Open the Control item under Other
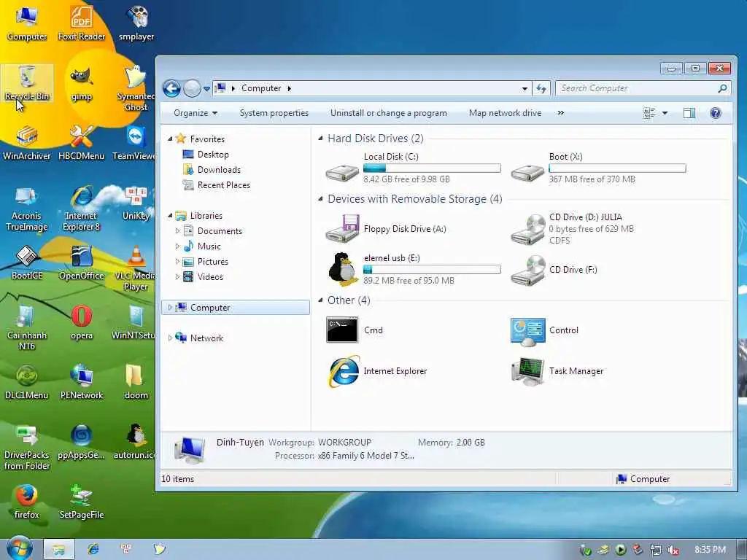The height and width of the screenshot is (560, 747). pos(545,330)
